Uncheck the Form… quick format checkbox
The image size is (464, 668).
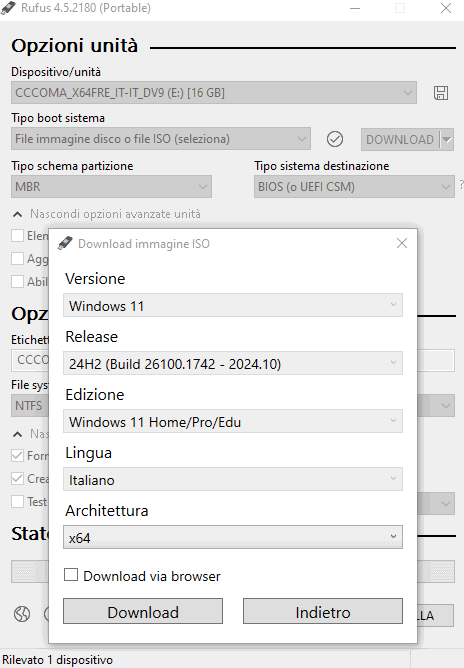coord(17,455)
